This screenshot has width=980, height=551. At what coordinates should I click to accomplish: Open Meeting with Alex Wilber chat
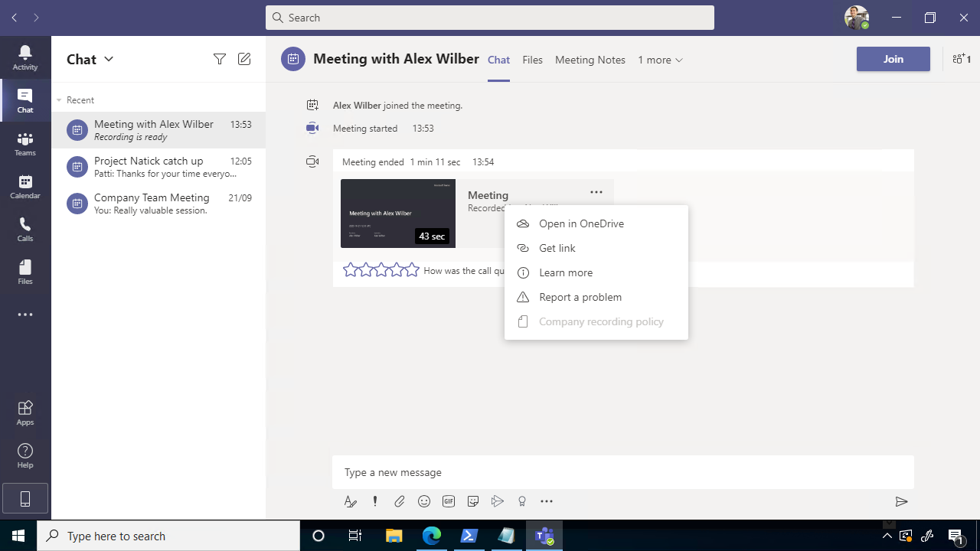click(158, 130)
